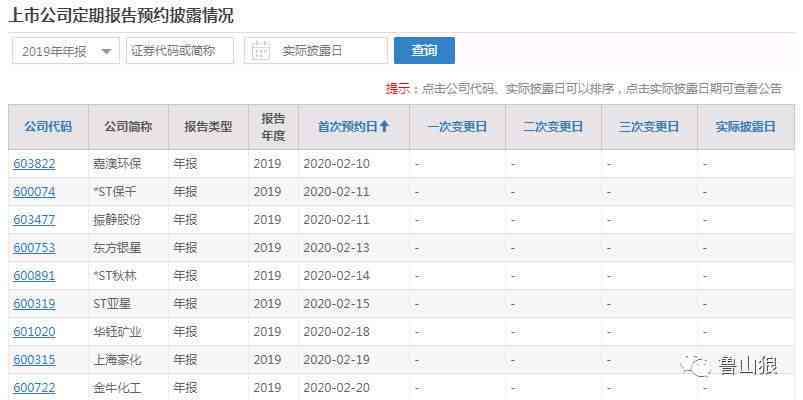Sort by 实际披露日 column header
Viewport: 803px width, 400px height.
tap(745, 127)
